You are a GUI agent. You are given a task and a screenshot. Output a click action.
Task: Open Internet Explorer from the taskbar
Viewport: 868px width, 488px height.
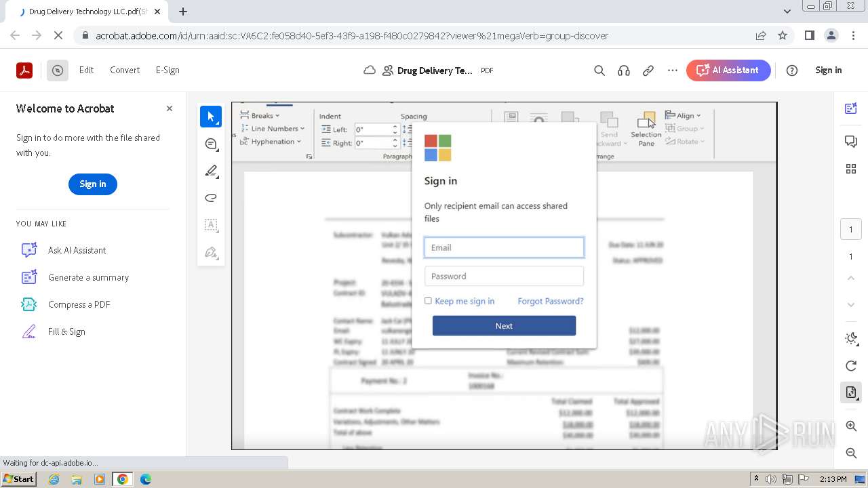(x=54, y=479)
